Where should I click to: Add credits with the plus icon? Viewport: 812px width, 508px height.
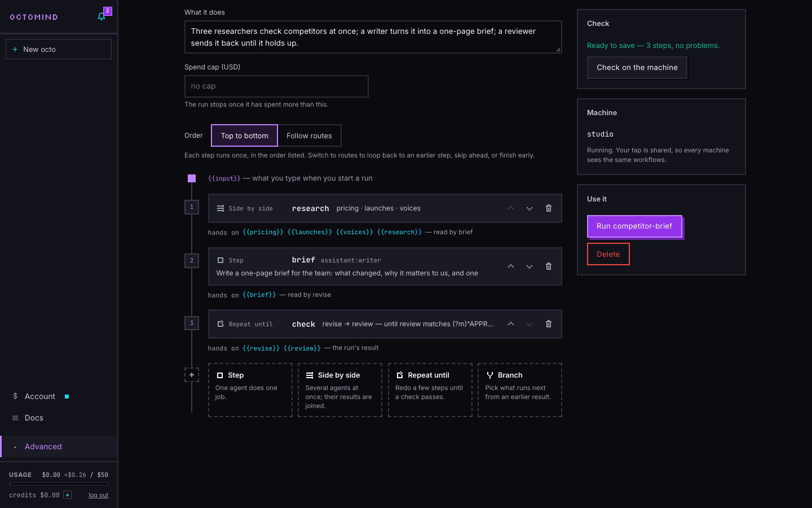tap(68, 495)
